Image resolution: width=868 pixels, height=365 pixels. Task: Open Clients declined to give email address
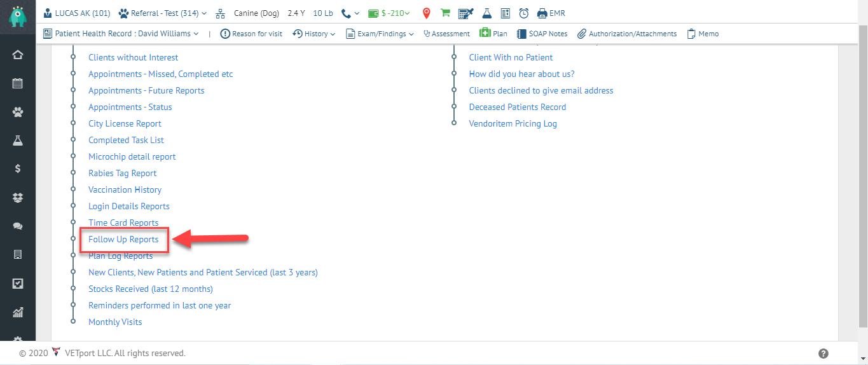tap(541, 90)
